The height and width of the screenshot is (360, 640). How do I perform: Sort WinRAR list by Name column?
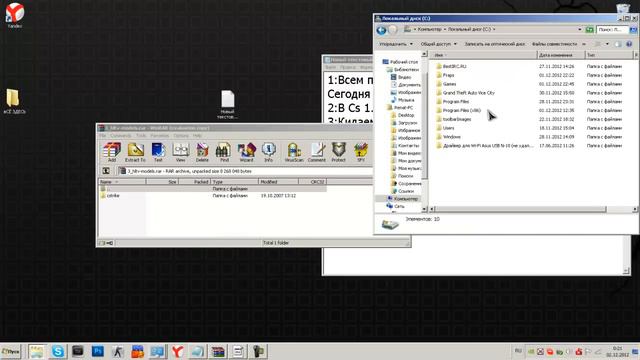pos(122,182)
